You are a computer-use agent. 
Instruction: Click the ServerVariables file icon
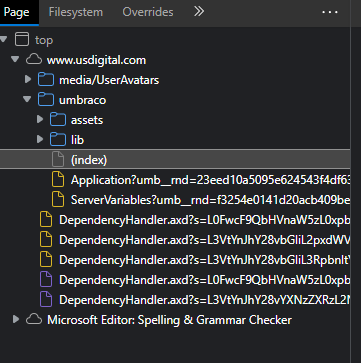(x=58, y=200)
